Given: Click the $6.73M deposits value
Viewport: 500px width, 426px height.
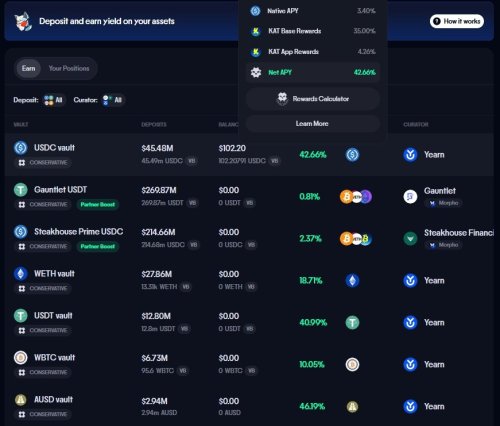Looking at the screenshot, I should [155, 358].
